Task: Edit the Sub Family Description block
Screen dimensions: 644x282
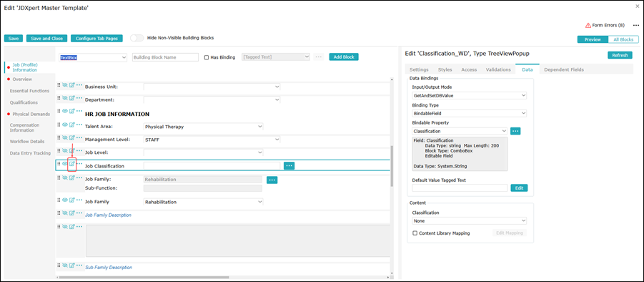Action: pyautogui.click(x=72, y=266)
